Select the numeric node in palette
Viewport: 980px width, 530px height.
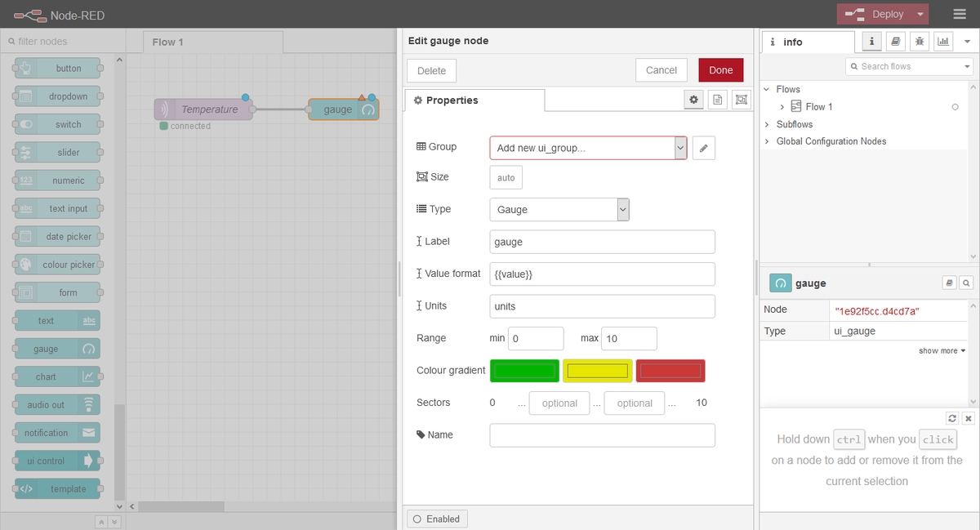(58, 180)
